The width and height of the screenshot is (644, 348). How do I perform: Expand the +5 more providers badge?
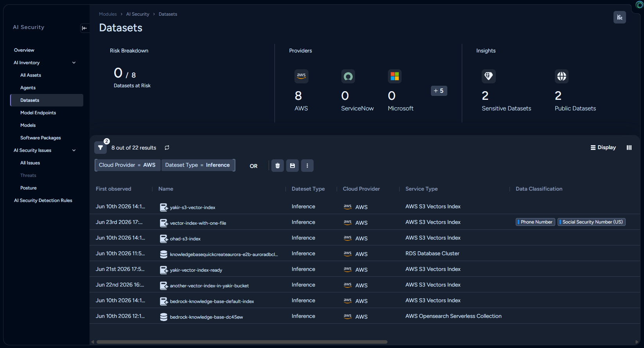click(x=439, y=91)
